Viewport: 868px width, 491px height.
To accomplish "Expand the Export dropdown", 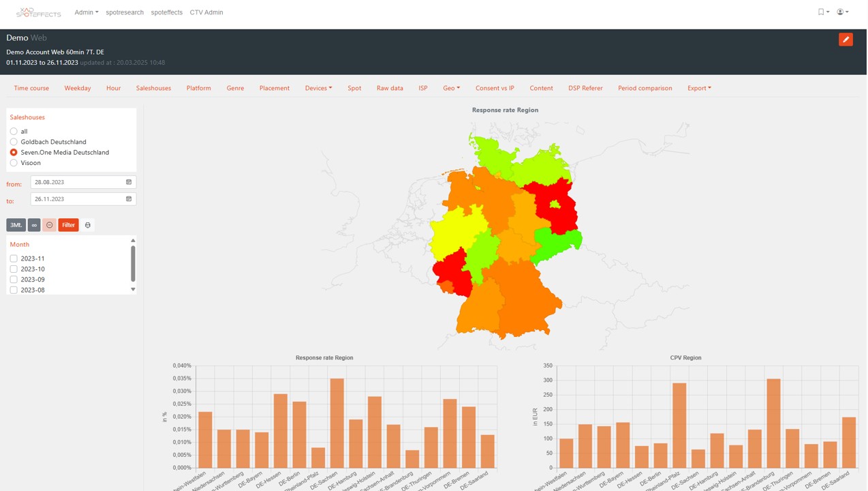I will tap(698, 88).
